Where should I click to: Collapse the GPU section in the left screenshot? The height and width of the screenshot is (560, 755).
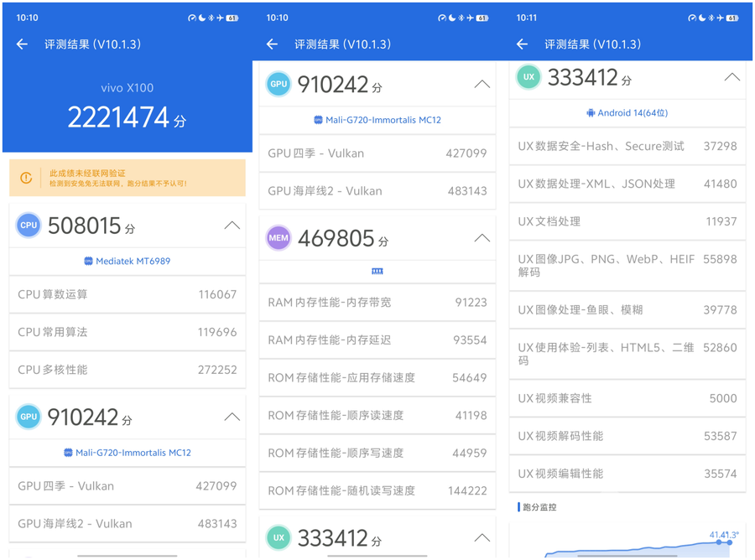[232, 417]
